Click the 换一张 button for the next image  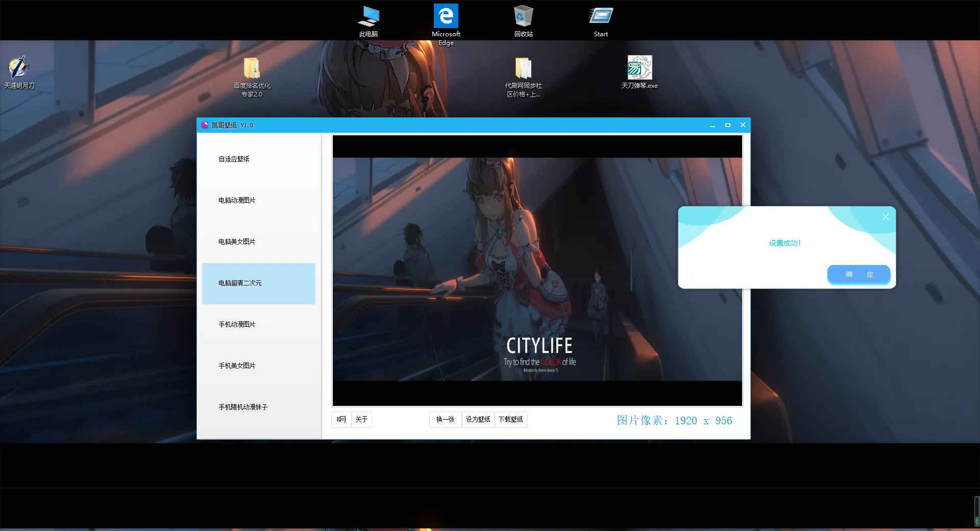445,420
